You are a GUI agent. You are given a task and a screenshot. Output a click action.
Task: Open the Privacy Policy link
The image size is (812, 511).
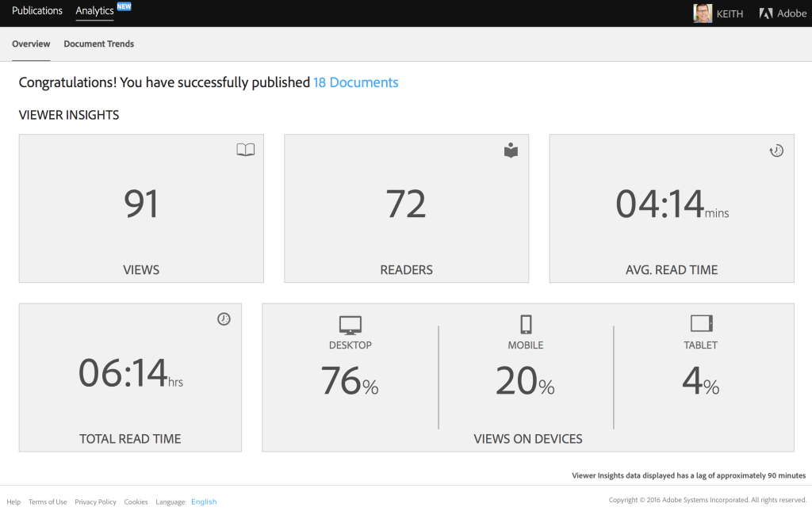[x=95, y=501]
